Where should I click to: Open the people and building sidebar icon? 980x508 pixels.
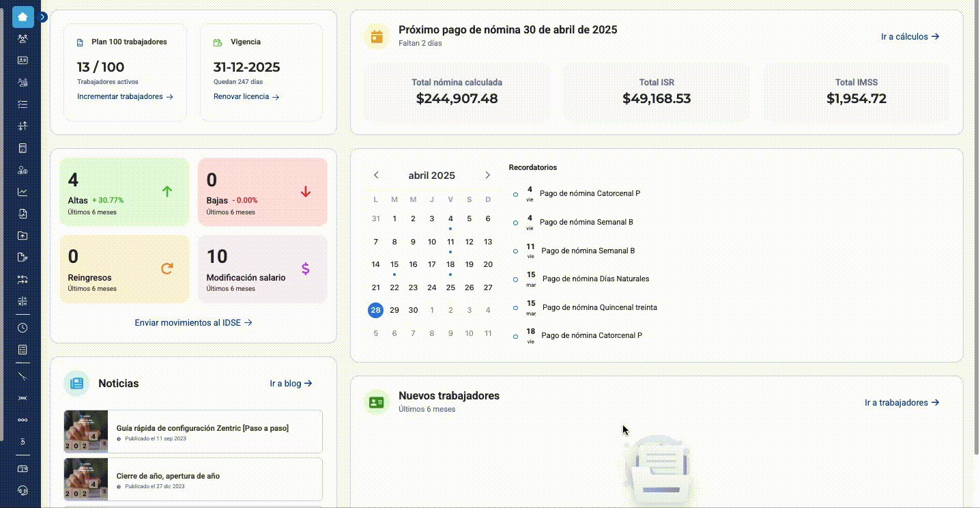(23, 83)
